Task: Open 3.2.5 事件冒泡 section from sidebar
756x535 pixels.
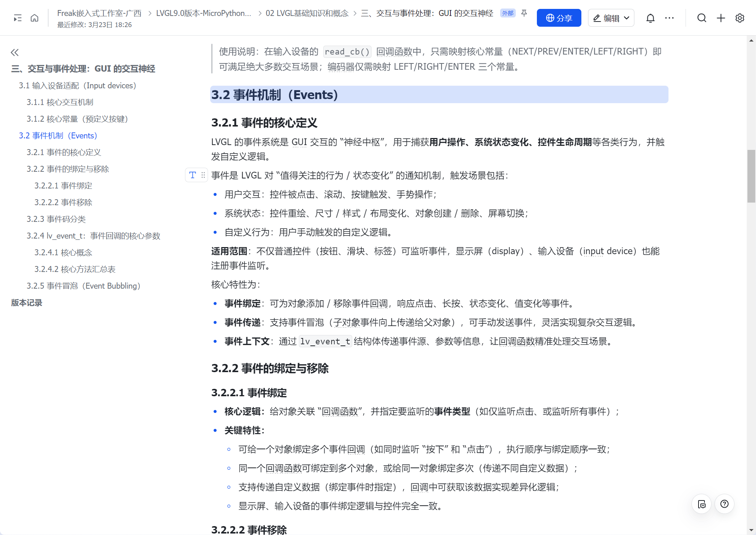Action: [x=83, y=286]
